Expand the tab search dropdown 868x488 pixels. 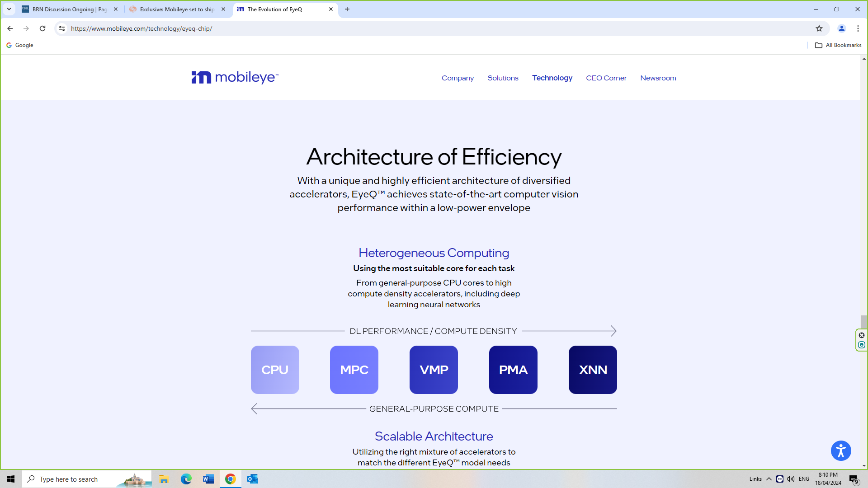[x=9, y=9]
